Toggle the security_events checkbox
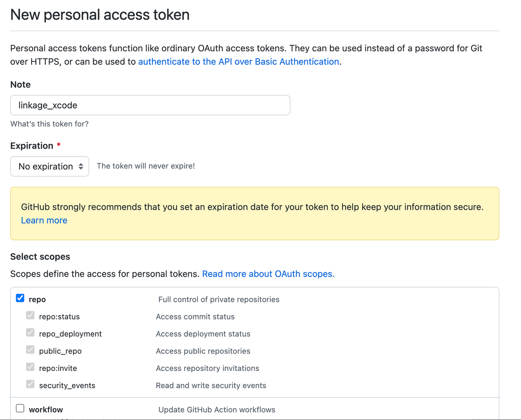Viewport: 521px width, 420px height. pos(30,384)
